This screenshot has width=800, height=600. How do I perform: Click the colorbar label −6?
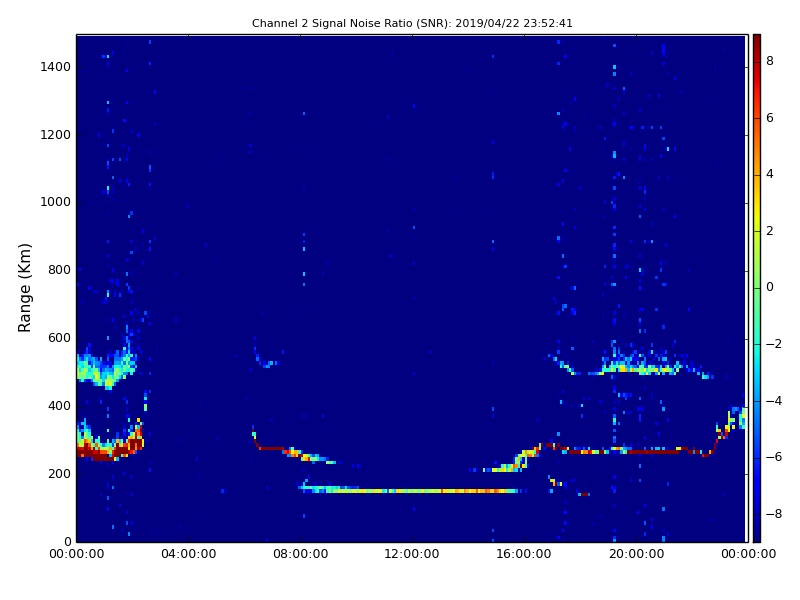click(x=773, y=457)
